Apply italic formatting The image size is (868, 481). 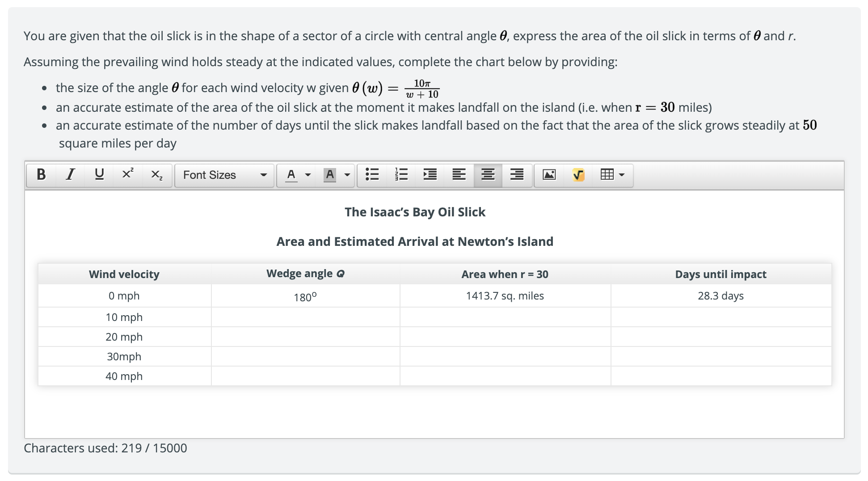click(70, 175)
